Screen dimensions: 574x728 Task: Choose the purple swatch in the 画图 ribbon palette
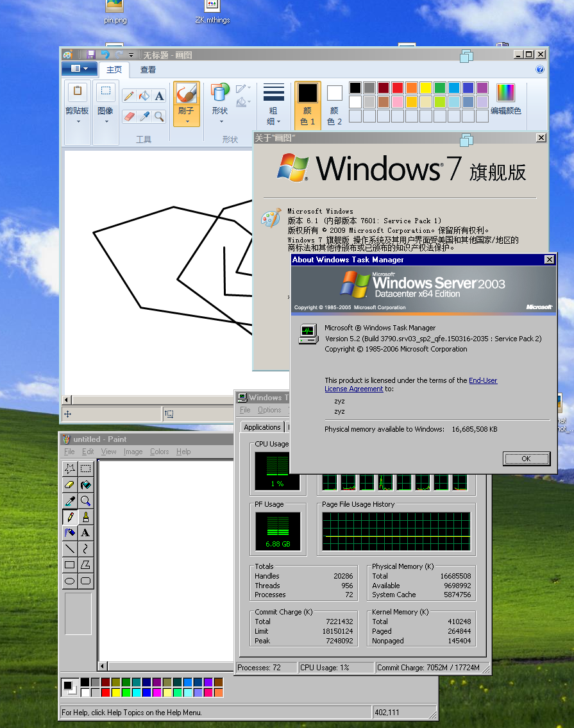point(482,88)
